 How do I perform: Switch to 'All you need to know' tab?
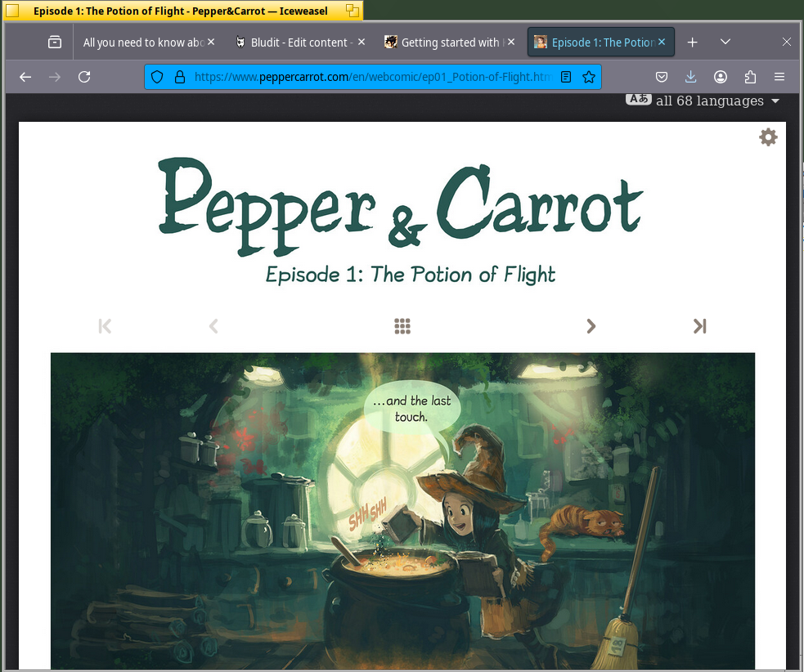click(144, 43)
